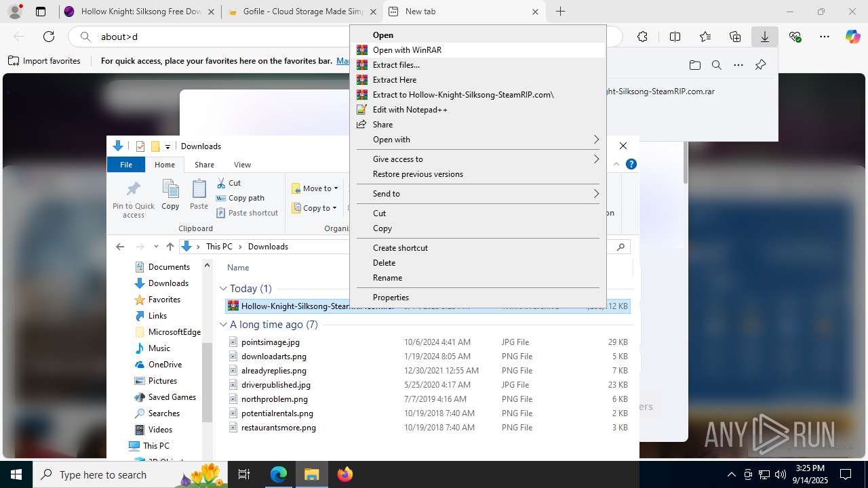Click This PC in breadcrumb path
The image size is (868, 488).
pos(219,247)
